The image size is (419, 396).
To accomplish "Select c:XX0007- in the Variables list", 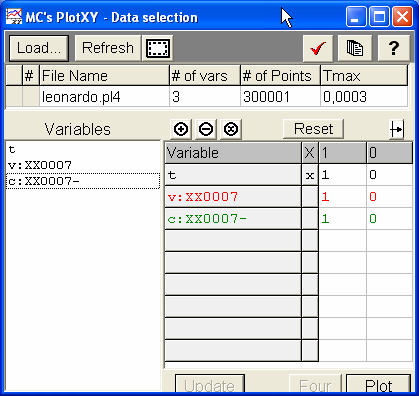I will [83, 181].
